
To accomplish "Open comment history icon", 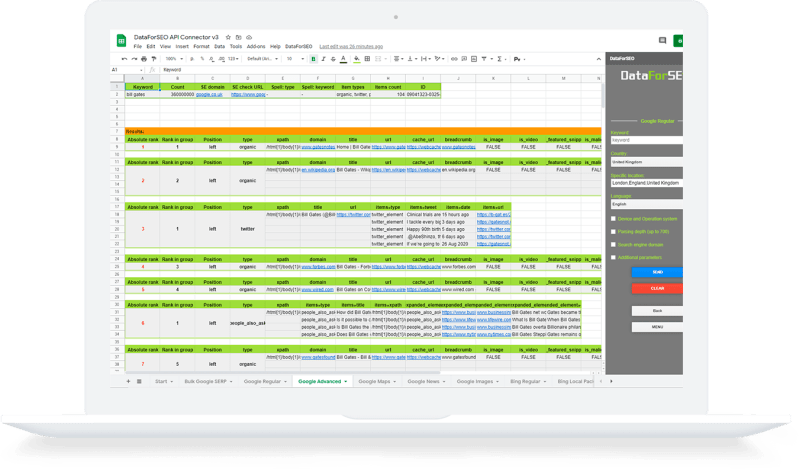I will pyautogui.click(x=662, y=40).
